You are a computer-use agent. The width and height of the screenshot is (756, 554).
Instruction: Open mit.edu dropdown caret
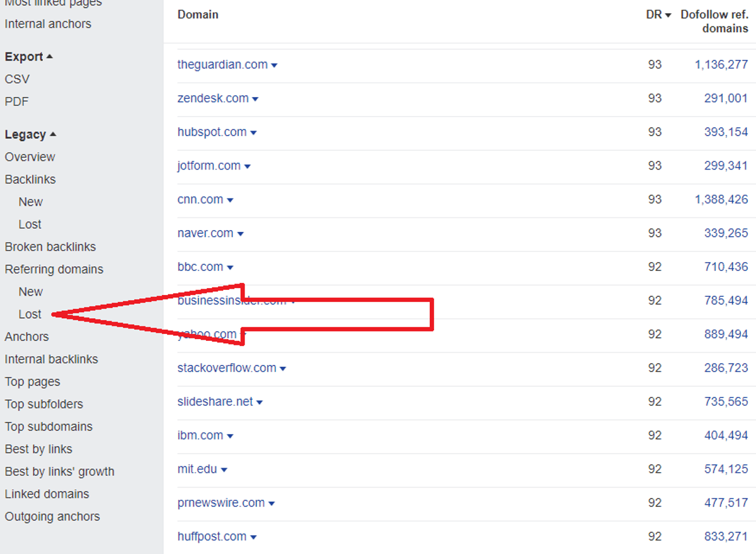point(224,470)
